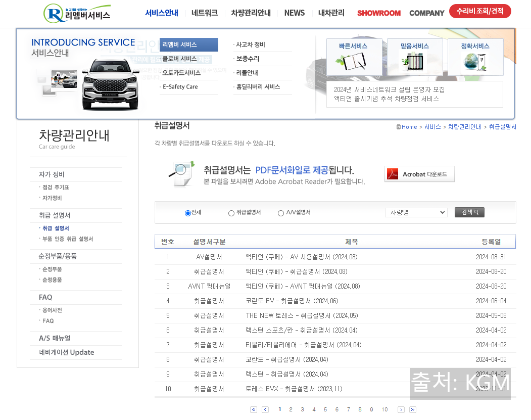Go to page 2 of the list
The width and height of the screenshot is (531, 420).
click(291, 409)
